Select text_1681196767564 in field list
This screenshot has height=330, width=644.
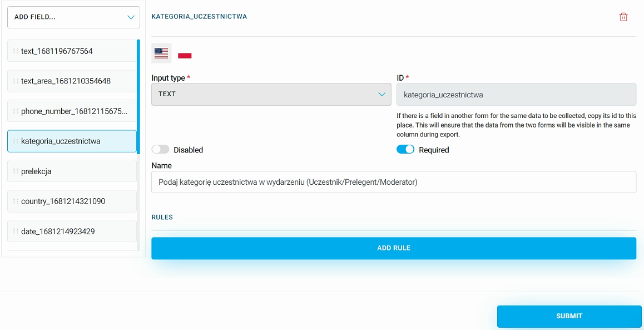pos(72,51)
